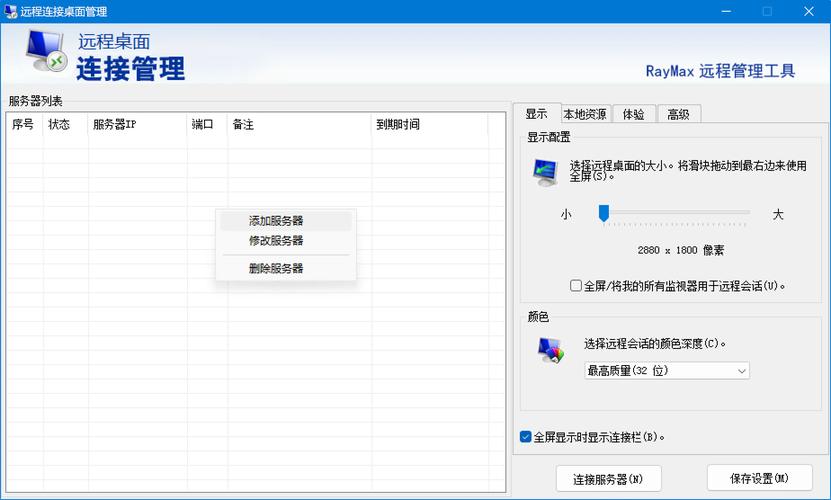Open the color depth dropdown

click(x=667, y=371)
